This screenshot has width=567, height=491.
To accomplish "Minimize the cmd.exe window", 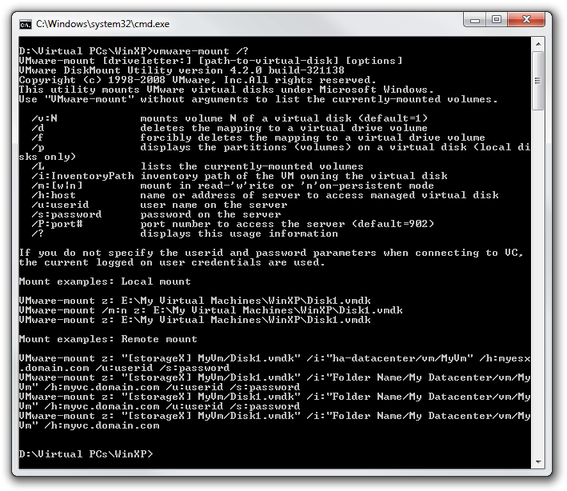I will [x=475, y=20].
